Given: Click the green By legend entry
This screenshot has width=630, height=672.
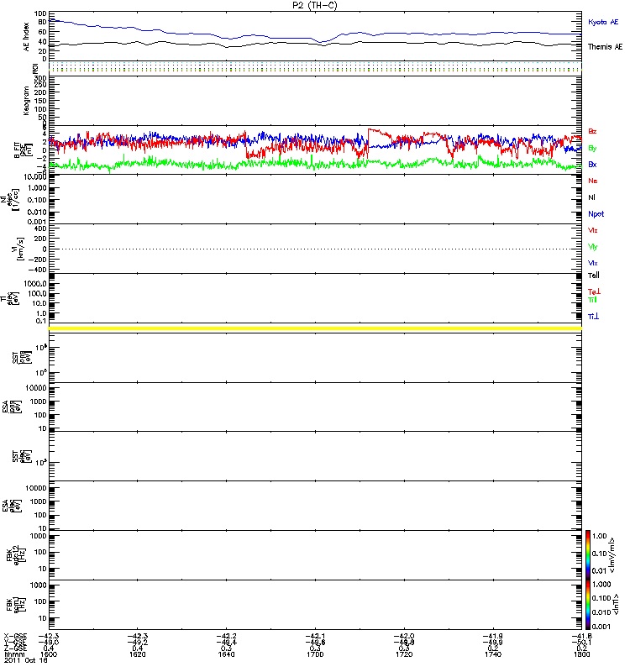Looking at the screenshot, I should point(592,149).
